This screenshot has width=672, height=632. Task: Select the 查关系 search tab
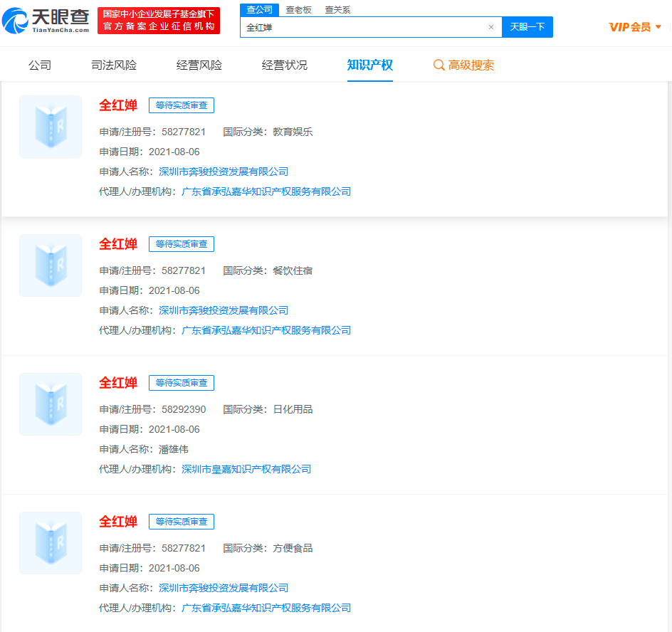[x=337, y=10]
